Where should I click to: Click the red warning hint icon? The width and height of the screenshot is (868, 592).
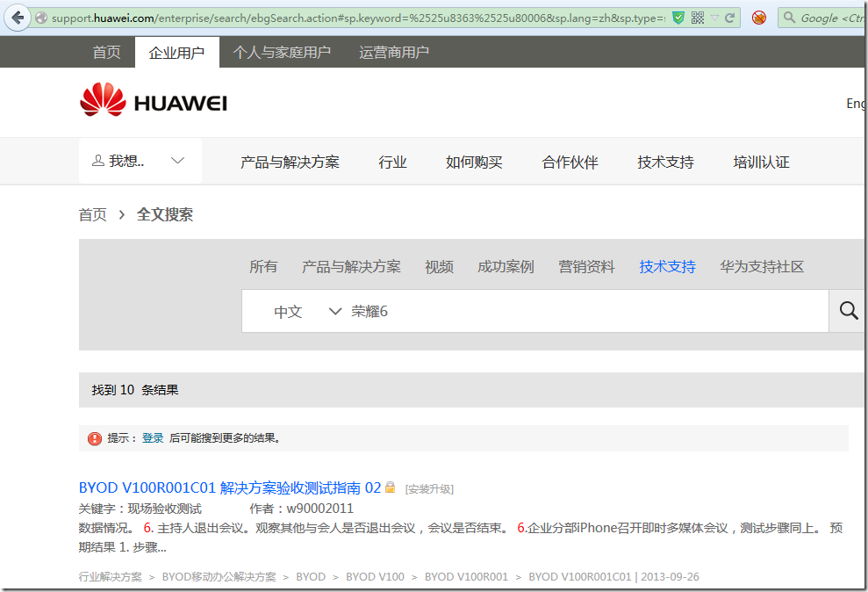(x=95, y=438)
